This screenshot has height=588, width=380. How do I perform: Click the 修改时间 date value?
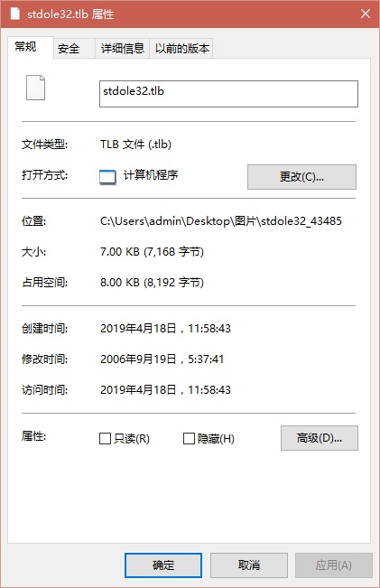point(162,359)
